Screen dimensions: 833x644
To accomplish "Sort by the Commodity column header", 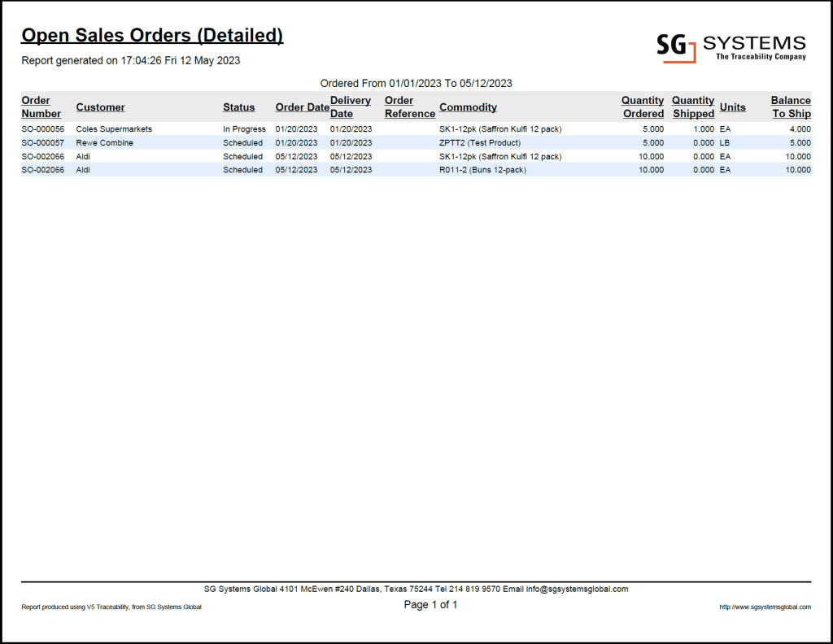I will (468, 107).
